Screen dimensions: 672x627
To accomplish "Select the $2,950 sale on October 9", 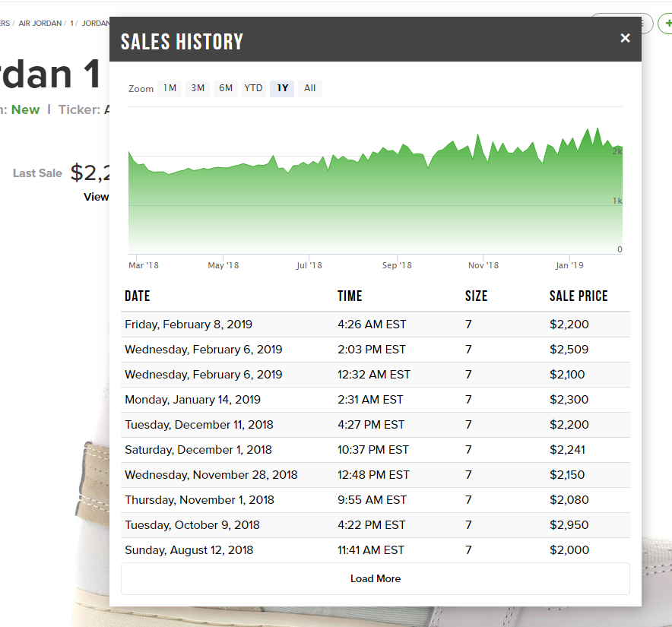I will tap(375, 525).
